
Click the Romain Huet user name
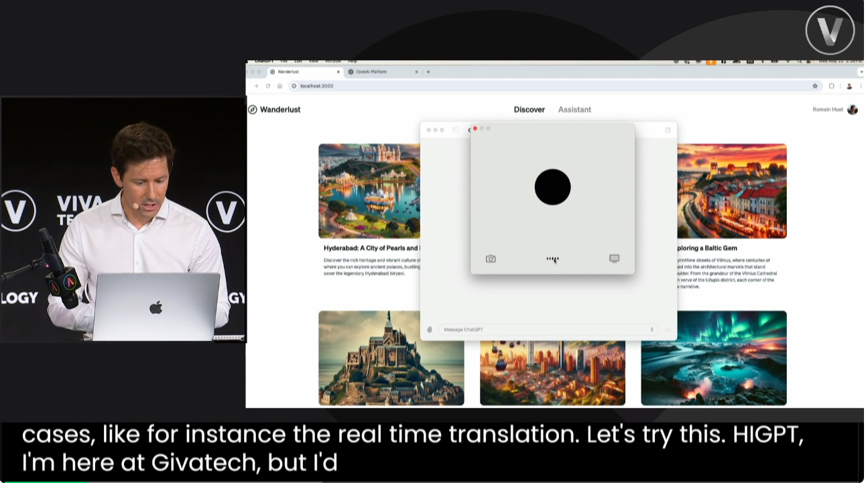[828, 109]
